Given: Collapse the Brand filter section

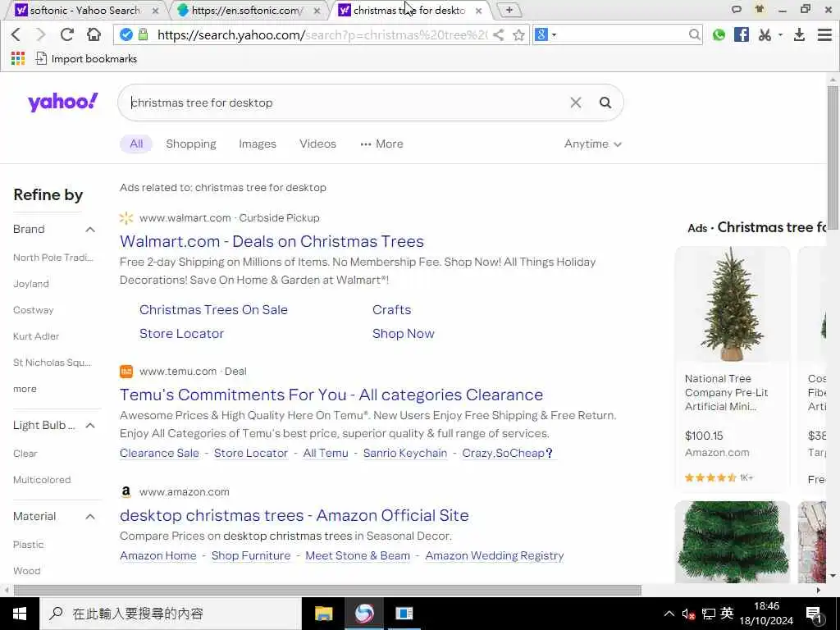Looking at the screenshot, I should pyautogui.click(x=90, y=230).
